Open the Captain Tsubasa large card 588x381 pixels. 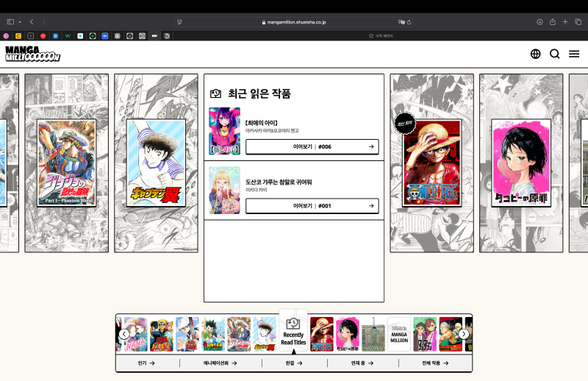tap(156, 163)
